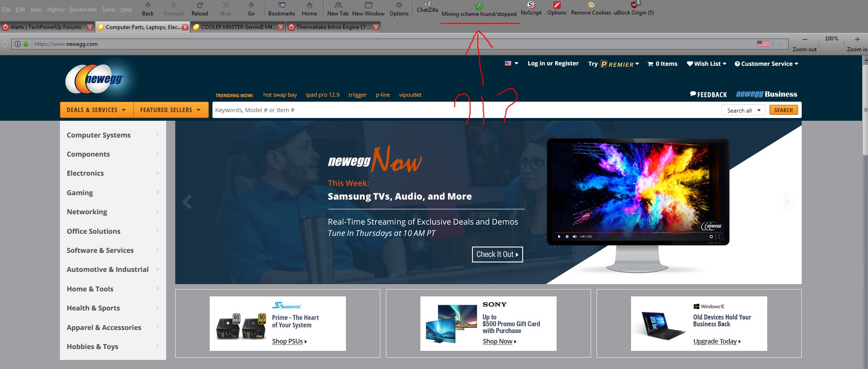Click the Check It Out button
868x369 pixels.
pos(497,254)
